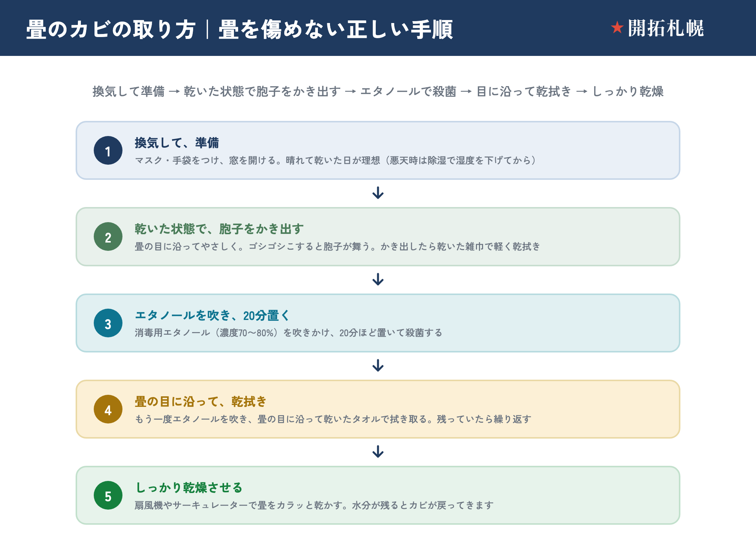The height and width of the screenshot is (544, 756).
Task: Click the summary text 目に沿って乾拭き
Action: (x=524, y=91)
